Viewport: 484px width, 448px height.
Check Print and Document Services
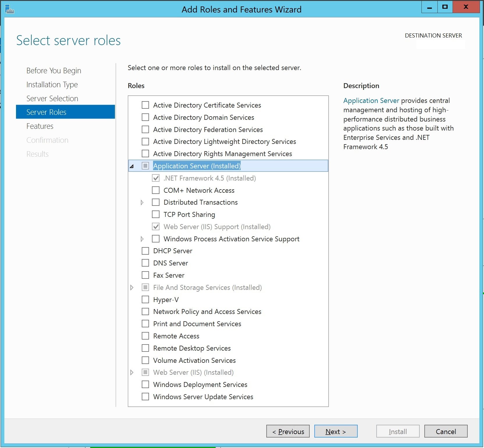click(145, 324)
